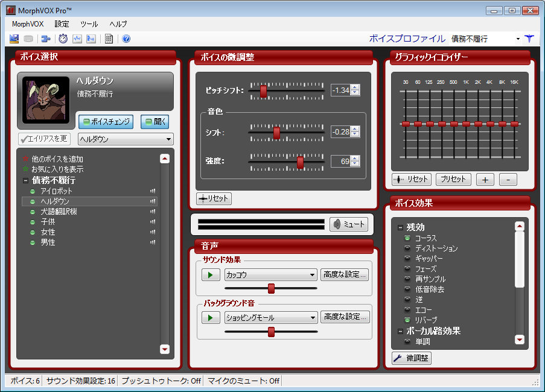Open the ボイスプロファイル dropdown
The image size is (545, 392).
pos(518,39)
